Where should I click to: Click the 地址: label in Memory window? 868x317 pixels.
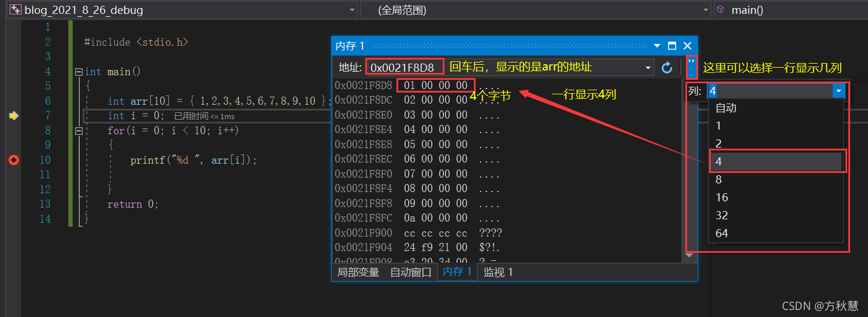click(350, 68)
